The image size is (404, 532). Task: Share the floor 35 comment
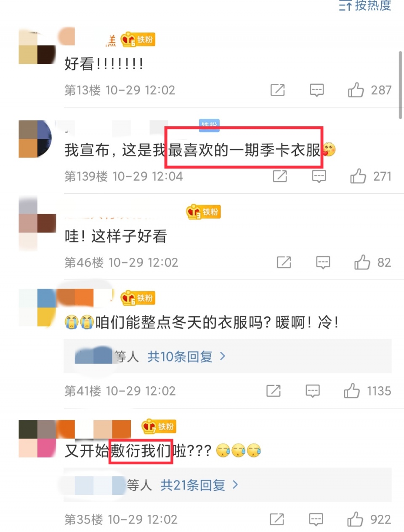[277, 519]
